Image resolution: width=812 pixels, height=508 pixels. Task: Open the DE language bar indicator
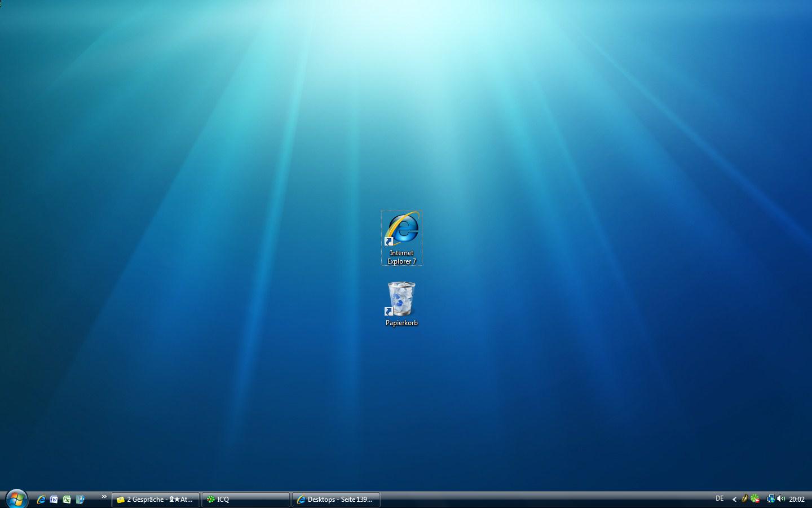click(x=720, y=499)
